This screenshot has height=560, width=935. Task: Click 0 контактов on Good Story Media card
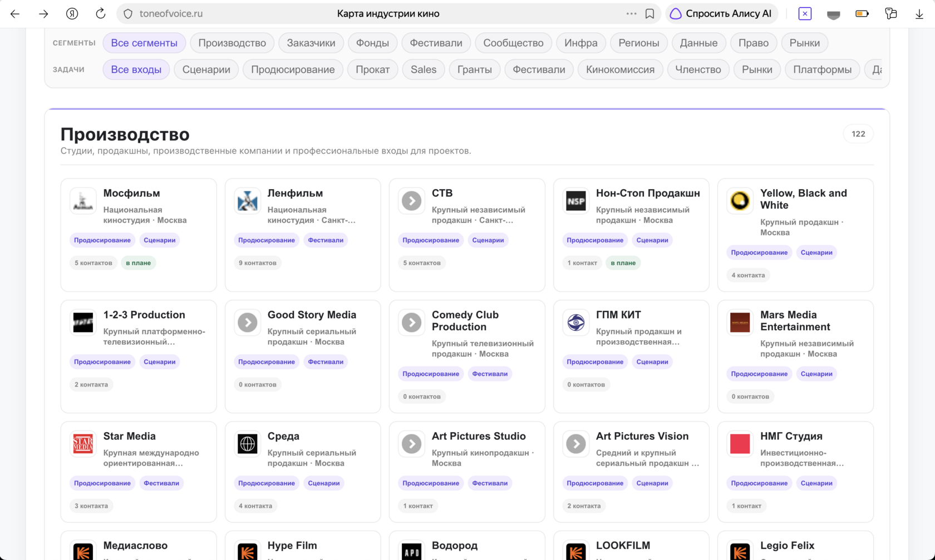click(x=258, y=385)
